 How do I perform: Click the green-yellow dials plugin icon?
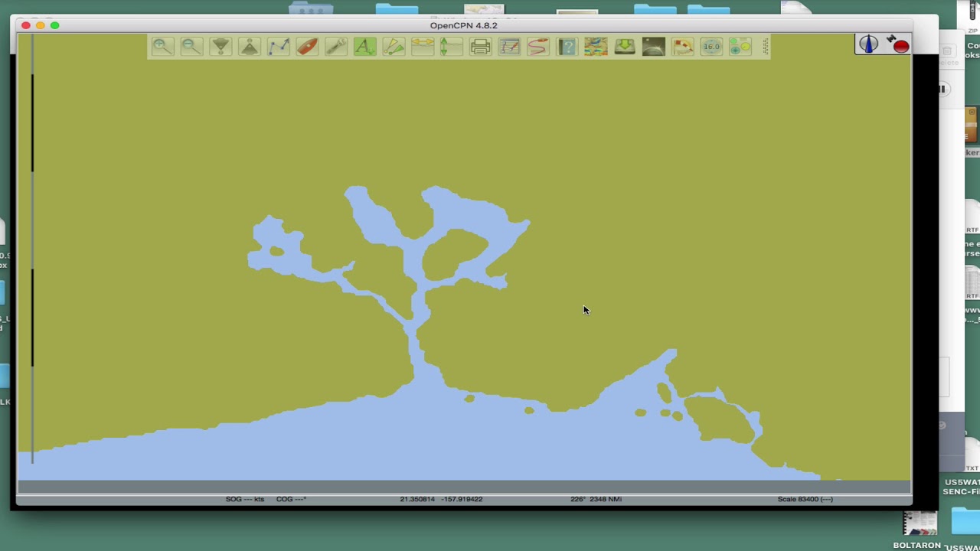[x=740, y=47]
